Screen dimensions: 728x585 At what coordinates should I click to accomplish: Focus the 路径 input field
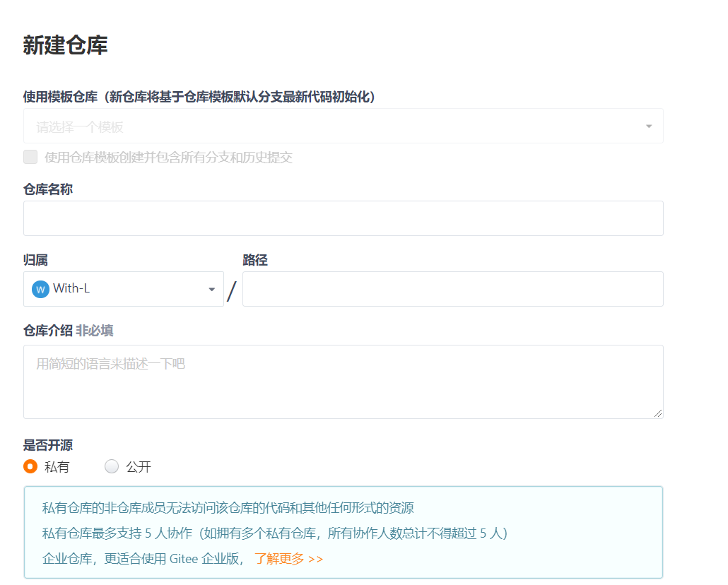pyautogui.click(x=452, y=288)
